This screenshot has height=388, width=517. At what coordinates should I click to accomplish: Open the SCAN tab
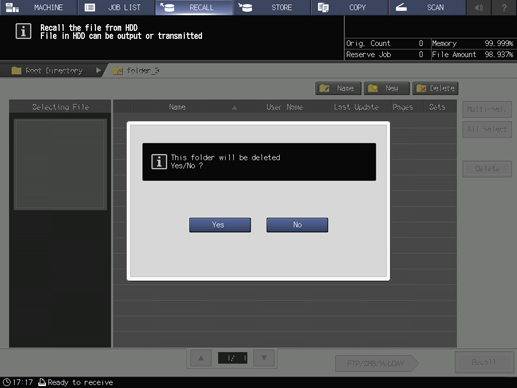pos(427,7)
